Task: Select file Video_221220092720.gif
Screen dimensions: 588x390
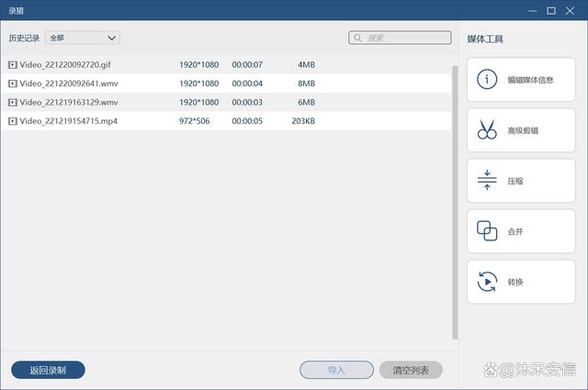Action: [65, 65]
